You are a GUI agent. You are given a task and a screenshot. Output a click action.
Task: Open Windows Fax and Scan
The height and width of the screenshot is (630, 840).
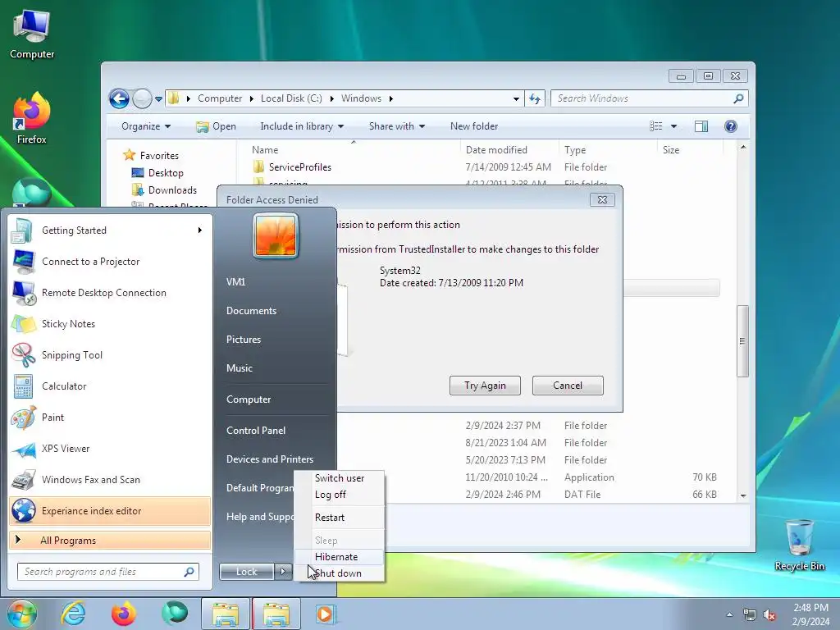pos(109,479)
